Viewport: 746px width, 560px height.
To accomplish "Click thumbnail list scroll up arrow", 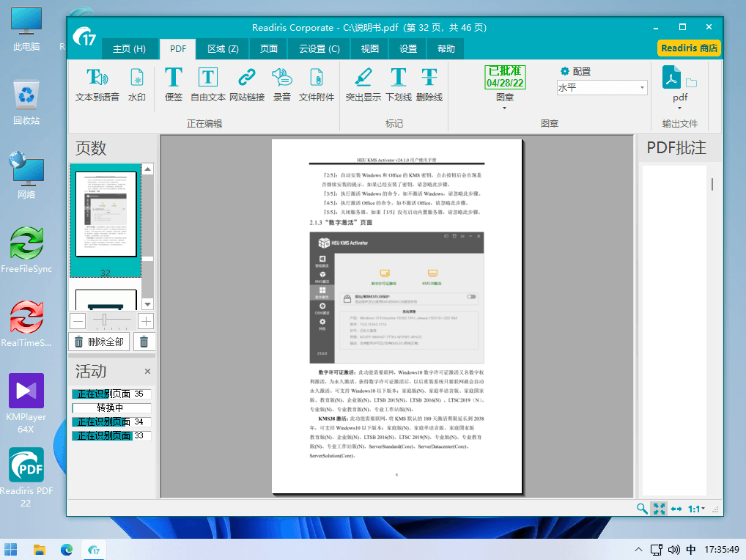I will click(x=148, y=169).
